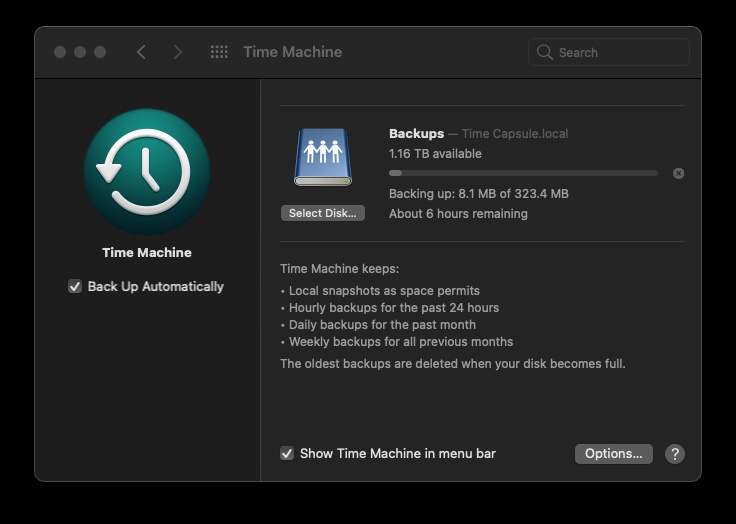The height and width of the screenshot is (524, 736).
Task: Click Hourly backups for the past 24 hours
Action: point(394,308)
